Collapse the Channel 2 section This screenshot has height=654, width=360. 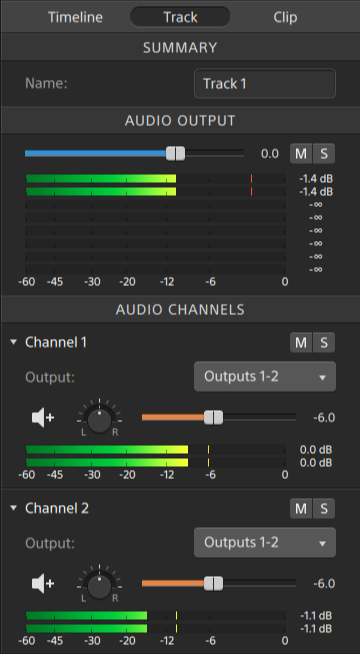click(x=14, y=508)
